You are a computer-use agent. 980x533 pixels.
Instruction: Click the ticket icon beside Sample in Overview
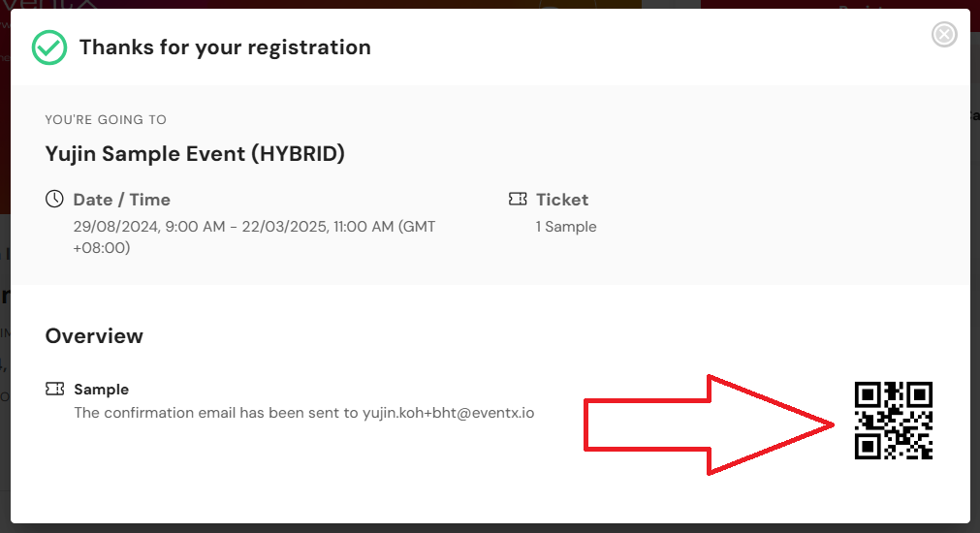[x=55, y=389]
